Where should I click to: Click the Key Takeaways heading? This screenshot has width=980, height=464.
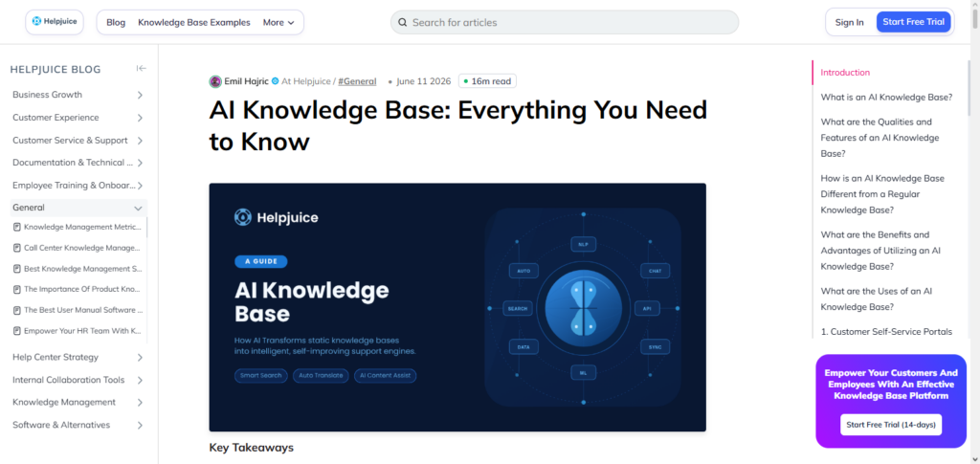252,448
